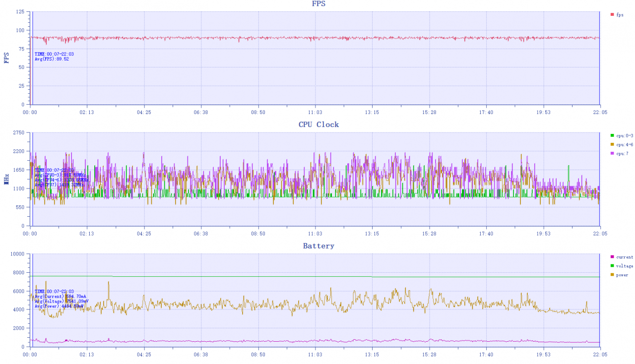Click the CPU Clock chart title
Screen dimensions: 635x364
(x=318, y=124)
